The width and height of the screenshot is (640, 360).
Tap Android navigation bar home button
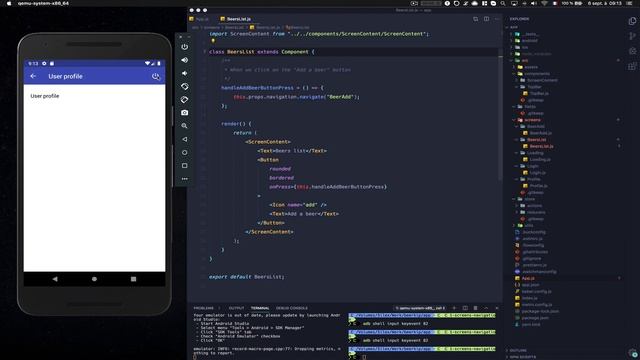(x=94, y=279)
